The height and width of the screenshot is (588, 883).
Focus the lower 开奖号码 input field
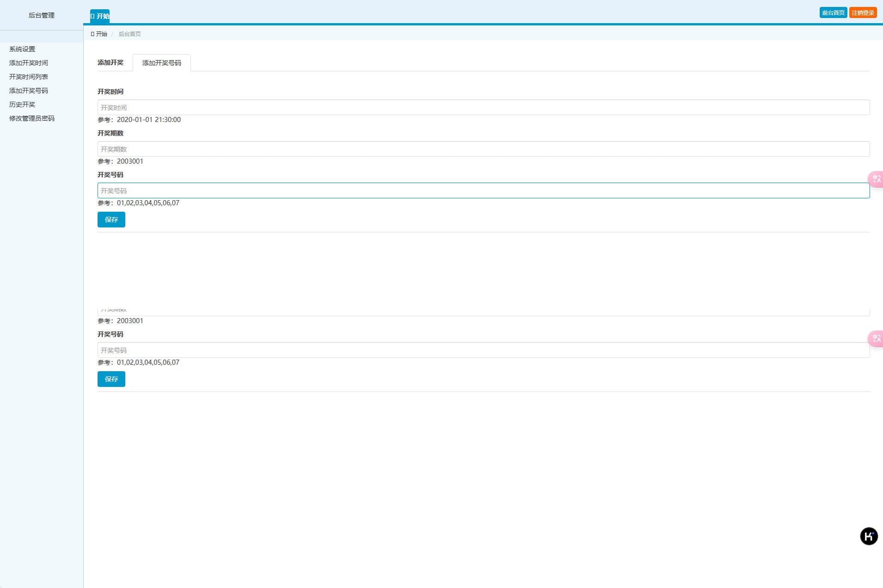point(483,350)
